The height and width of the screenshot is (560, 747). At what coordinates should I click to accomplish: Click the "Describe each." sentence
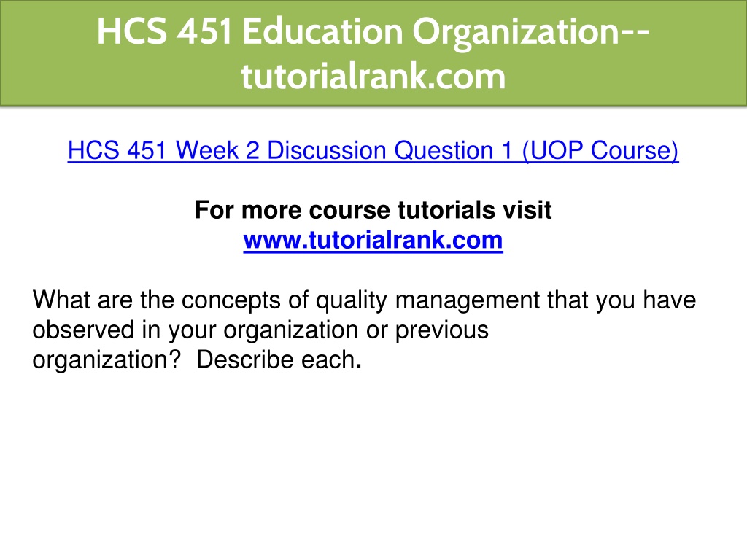tap(279, 359)
